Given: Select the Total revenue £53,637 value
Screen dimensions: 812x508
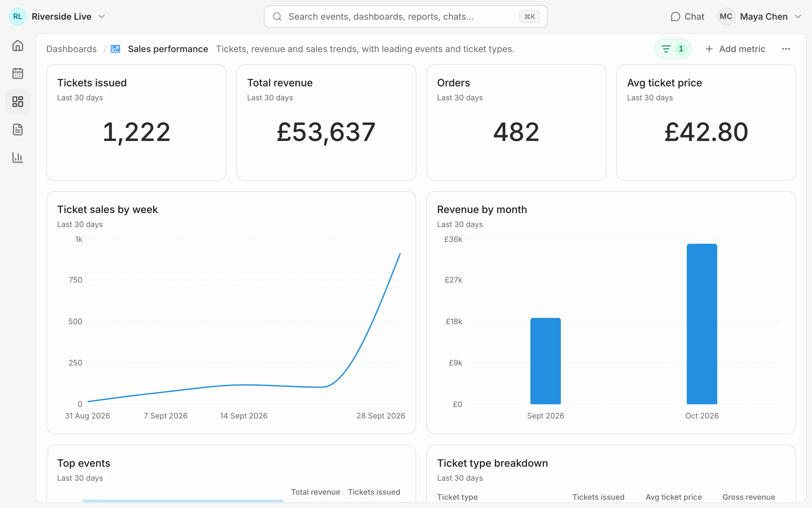Looking at the screenshot, I should click(x=326, y=132).
